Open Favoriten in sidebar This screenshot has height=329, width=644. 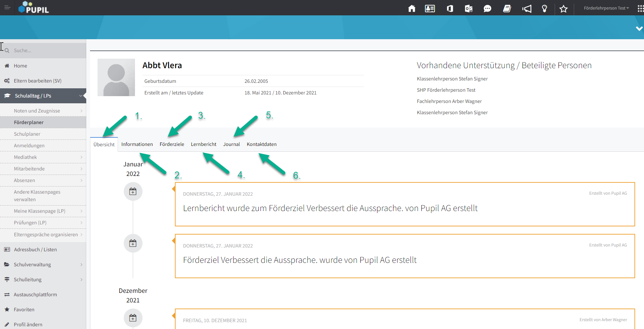[43, 310]
